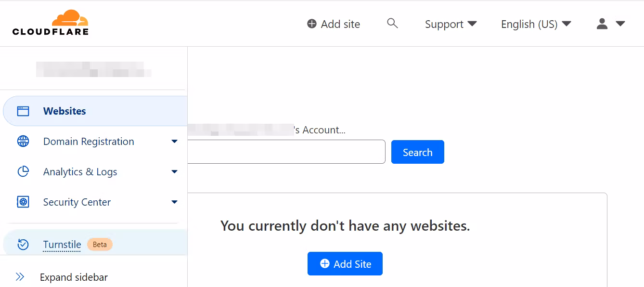
Task: Click the Security Center shield icon
Action: pos(23,202)
